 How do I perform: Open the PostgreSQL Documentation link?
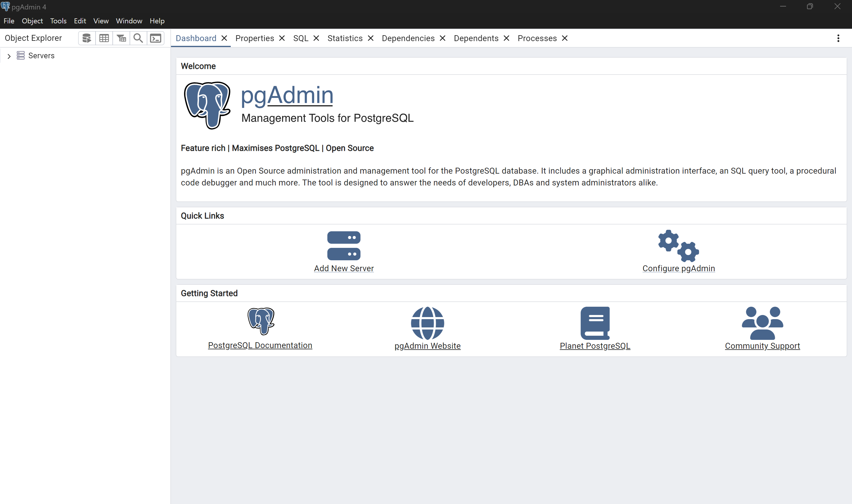coord(260,345)
